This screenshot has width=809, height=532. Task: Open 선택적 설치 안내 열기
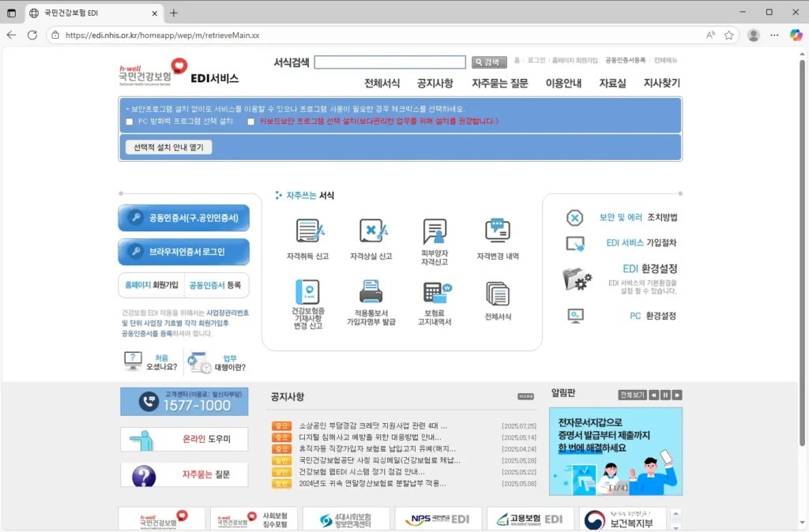point(167,146)
